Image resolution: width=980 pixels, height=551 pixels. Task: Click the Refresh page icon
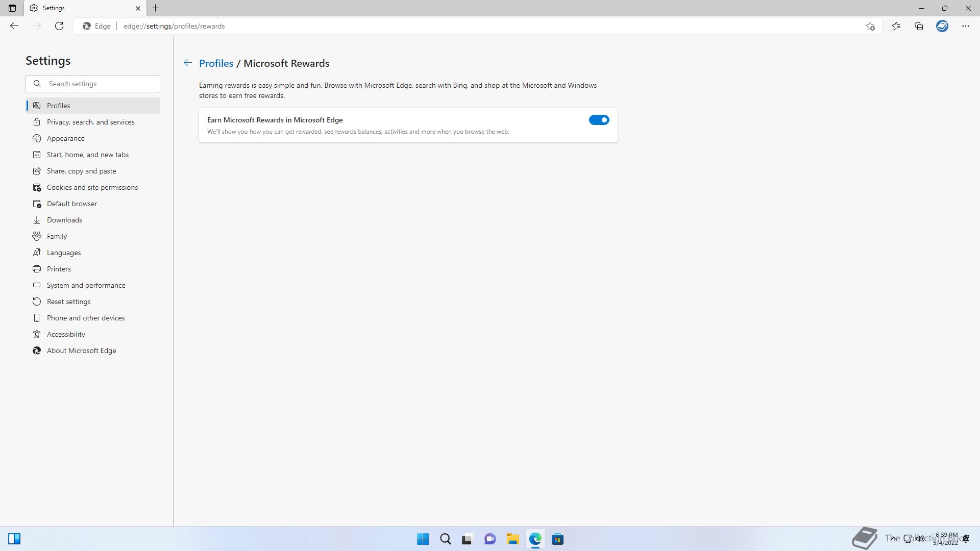click(59, 26)
